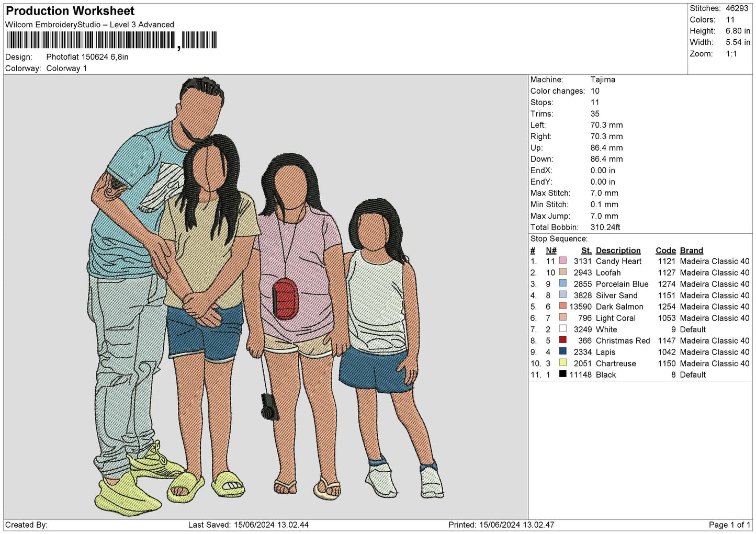This screenshot has height=534, width=756.
Task: Click the 'Christmas Red' description
Action: tap(623, 340)
